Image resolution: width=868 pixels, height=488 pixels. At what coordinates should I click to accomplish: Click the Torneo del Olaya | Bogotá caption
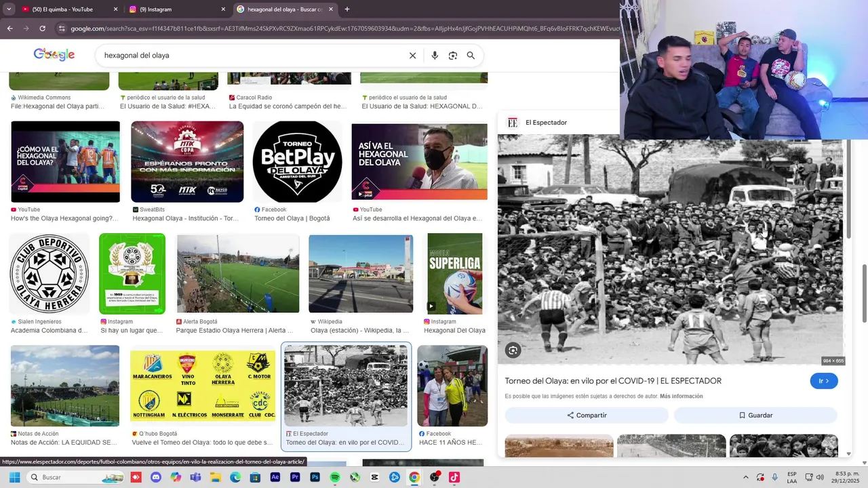292,219
